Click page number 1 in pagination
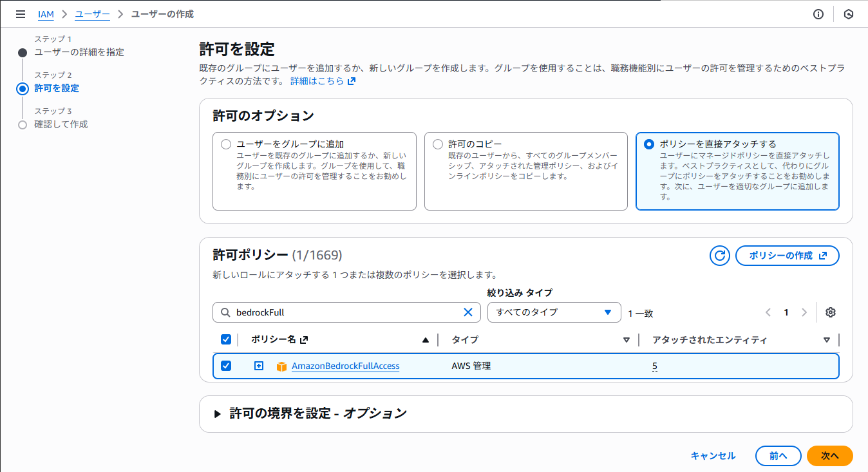Viewport: 868px width, 472px height. [x=786, y=312]
